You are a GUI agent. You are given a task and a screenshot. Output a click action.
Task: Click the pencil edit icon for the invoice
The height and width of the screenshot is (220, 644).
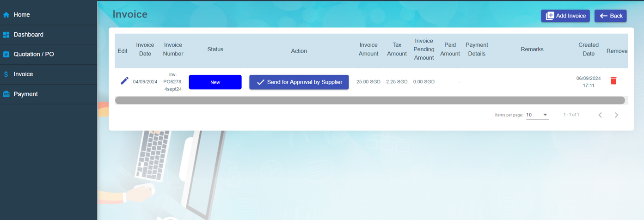(x=124, y=81)
